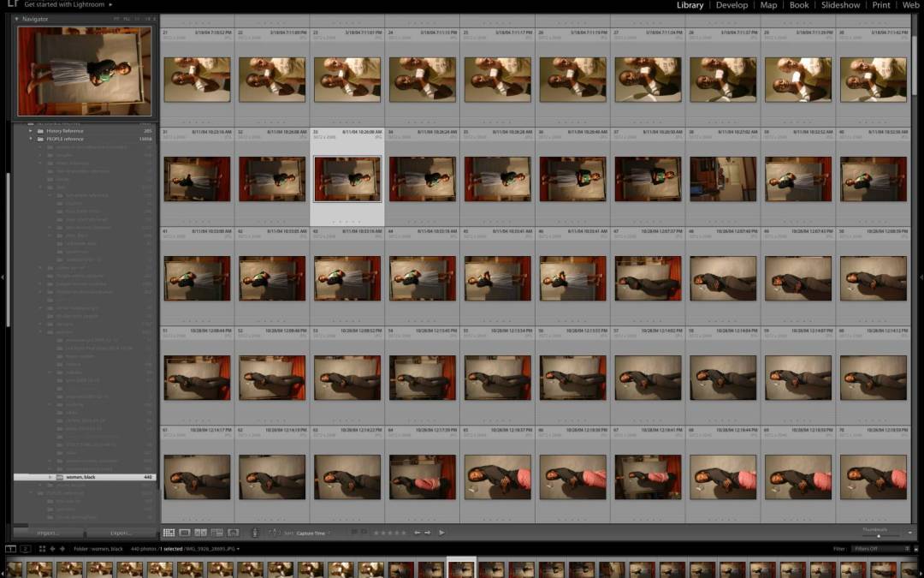
Task: Click the History Reference folder icon
Action: tap(40, 131)
